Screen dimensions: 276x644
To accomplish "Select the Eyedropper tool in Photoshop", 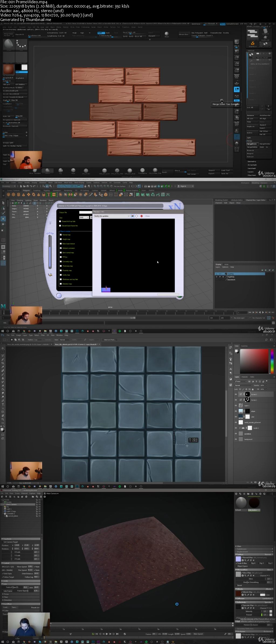I will 3,367.
